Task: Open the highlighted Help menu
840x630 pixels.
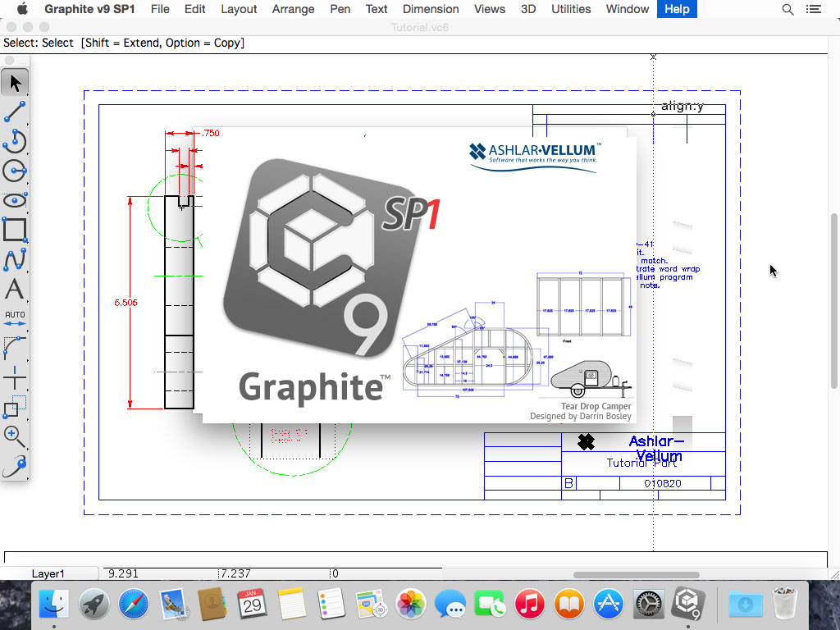Action: tap(677, 9)
